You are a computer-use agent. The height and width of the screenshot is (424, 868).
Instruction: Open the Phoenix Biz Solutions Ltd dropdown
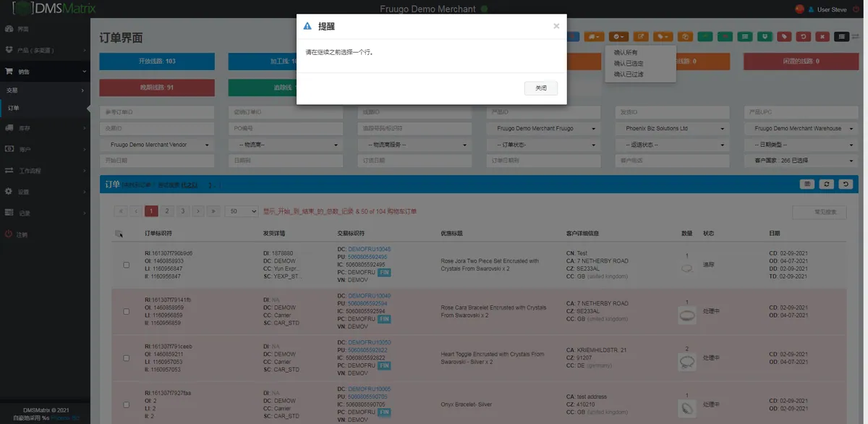[x=673, y=128]
